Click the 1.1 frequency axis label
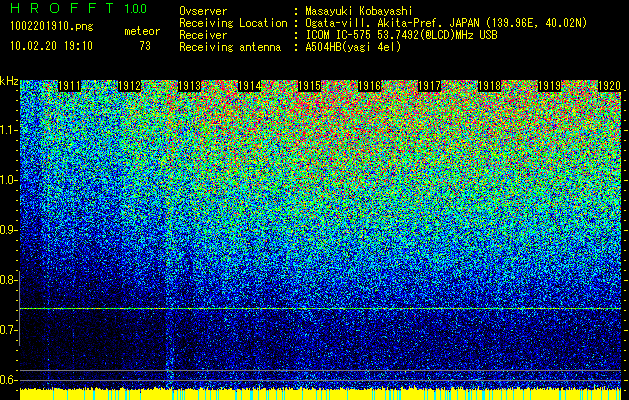 [x=8, y=130]
